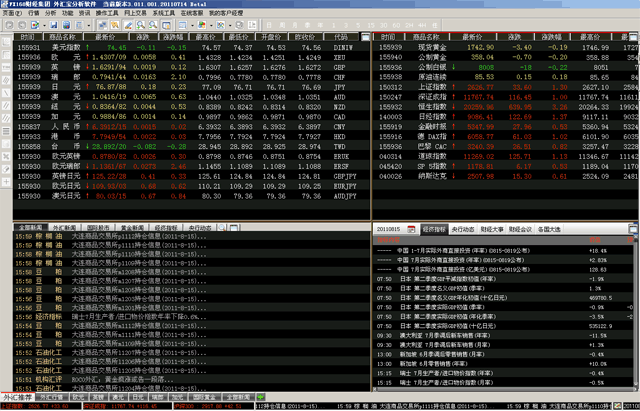Click the top icon in the left vertical sidebar

6,42
